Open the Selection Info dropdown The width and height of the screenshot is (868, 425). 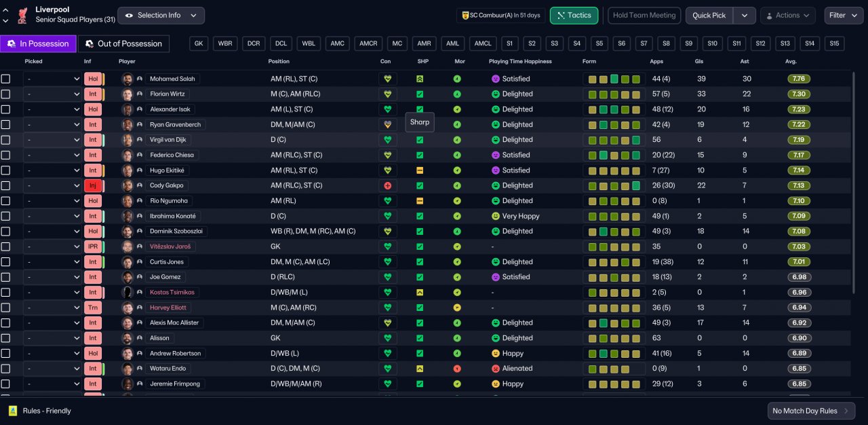pos(161,15)
